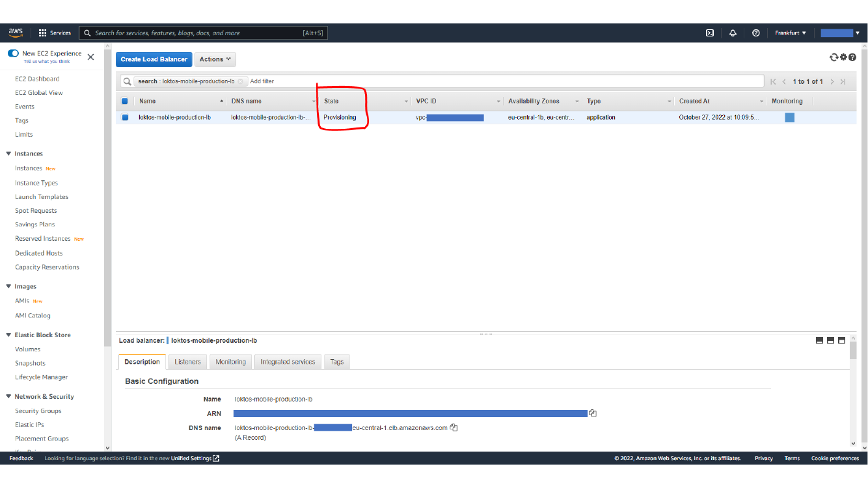Viewport: 868px width, 488px height.
Task: Click the October 27, 2022 created date cell
Action: [x=719, y=118]
